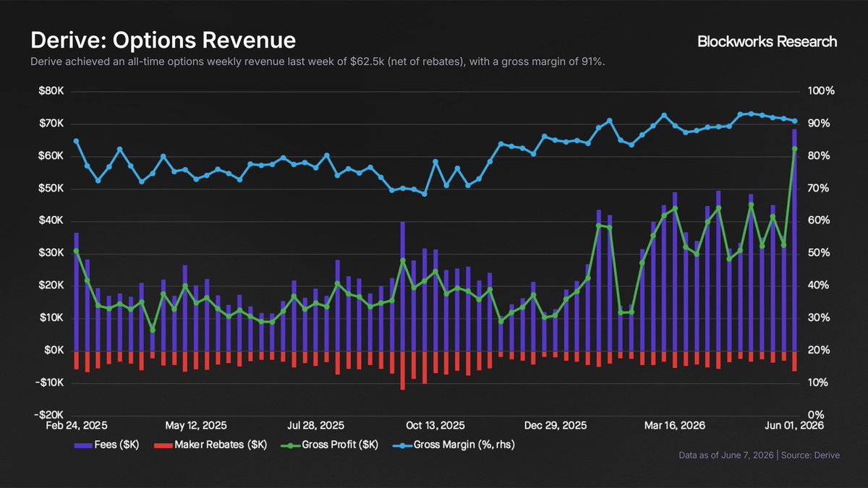Click the $0K left axis label
This screenshot has height=488, width=868.
point(56,351)
